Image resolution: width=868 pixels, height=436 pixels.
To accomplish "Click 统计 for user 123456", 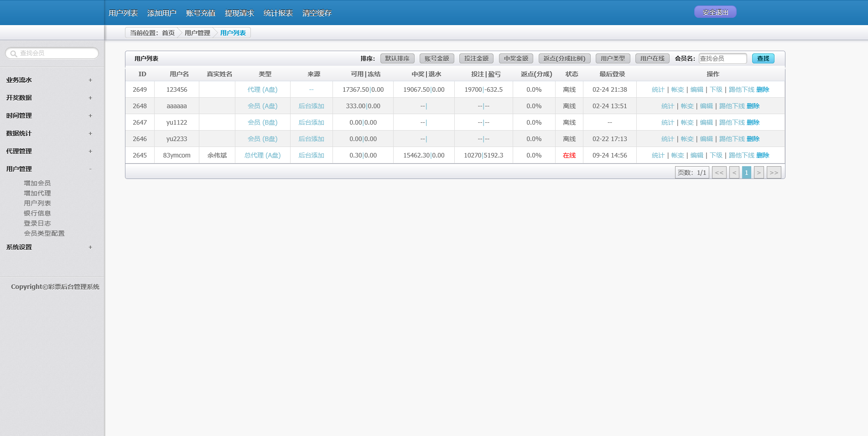I will (x=658, y=89).
